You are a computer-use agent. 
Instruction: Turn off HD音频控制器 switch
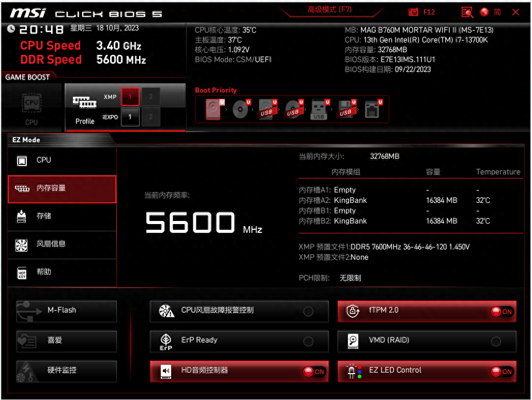314,372
